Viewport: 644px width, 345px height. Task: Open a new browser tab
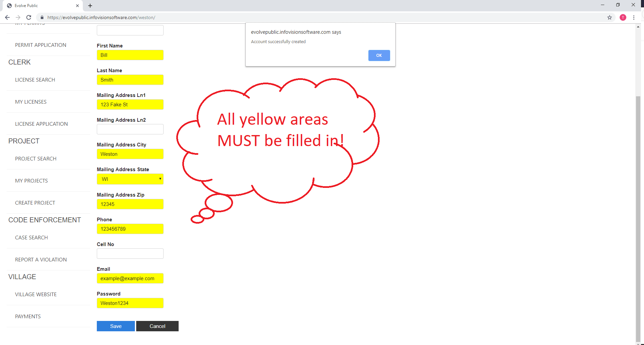pos(90,6)
